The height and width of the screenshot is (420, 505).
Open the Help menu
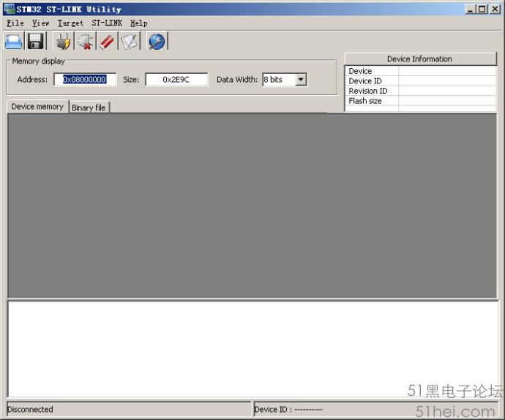coord(139,23)
